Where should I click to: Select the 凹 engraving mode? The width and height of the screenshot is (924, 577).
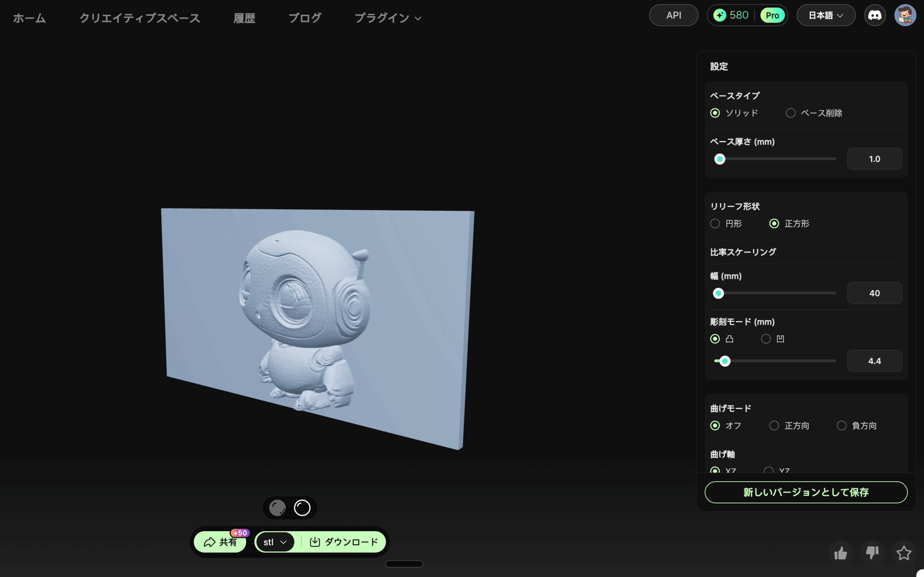766,339
